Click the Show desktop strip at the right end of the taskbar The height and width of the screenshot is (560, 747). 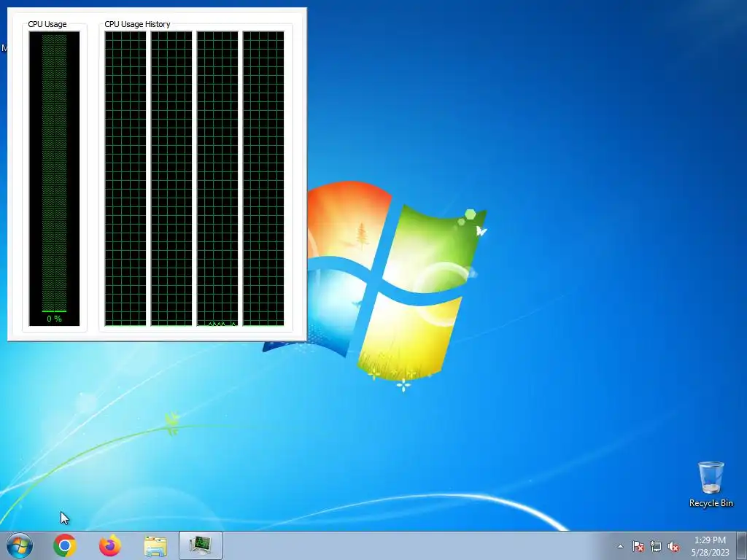(742, 545)
